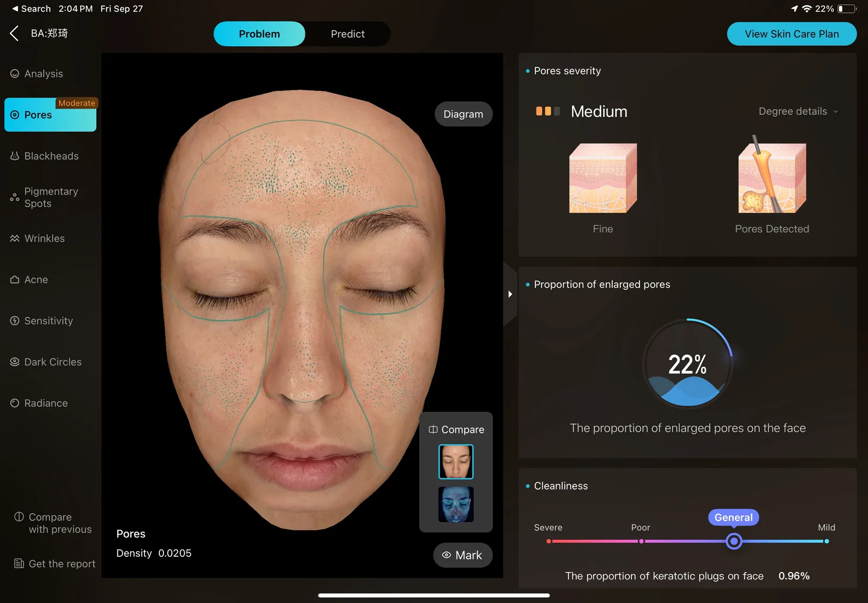Expand the Compare image panel
Viewport: 868px width, 603px height.
click(x=457, y=430)
